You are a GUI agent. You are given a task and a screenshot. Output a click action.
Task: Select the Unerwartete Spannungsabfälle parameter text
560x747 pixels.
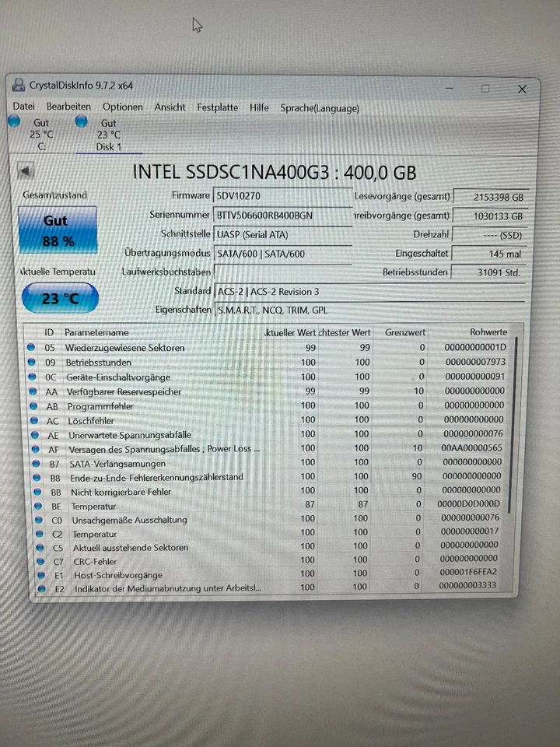(130, 435)
